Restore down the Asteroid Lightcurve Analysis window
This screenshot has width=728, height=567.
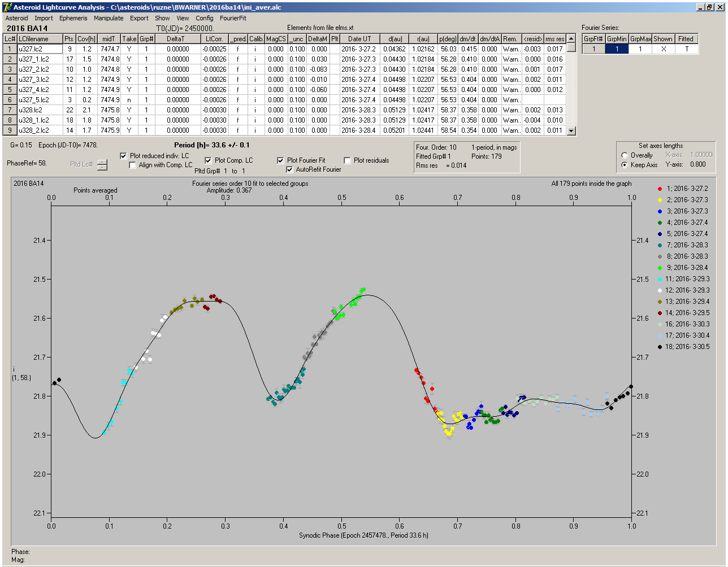(710, 7)
